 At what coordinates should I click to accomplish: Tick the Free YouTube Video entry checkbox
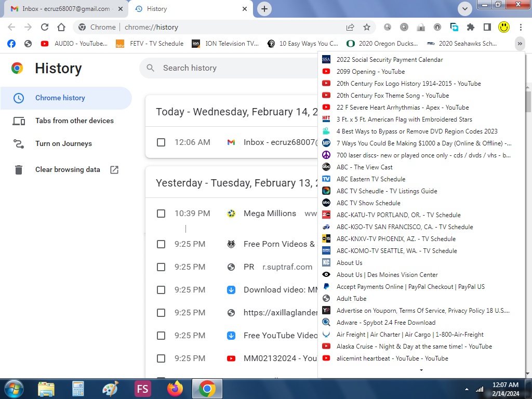[161, 336]
